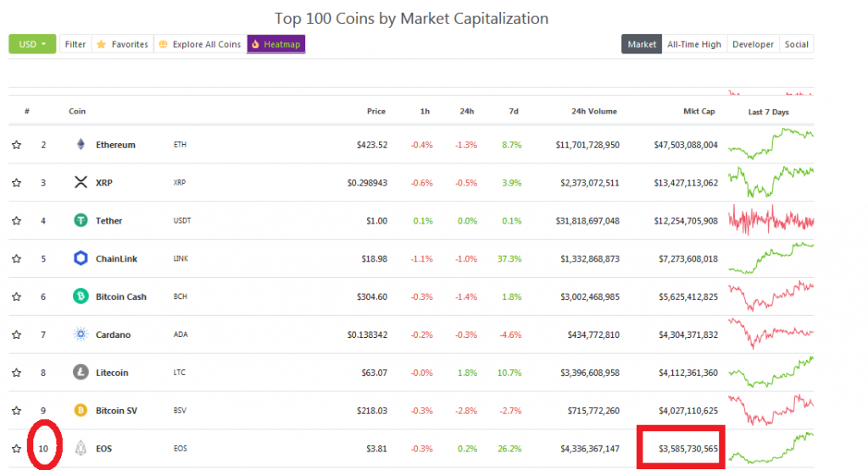Click the XRP logo icon
The width and height of the screenshot is (868, 470).
(x=81, y=182)
